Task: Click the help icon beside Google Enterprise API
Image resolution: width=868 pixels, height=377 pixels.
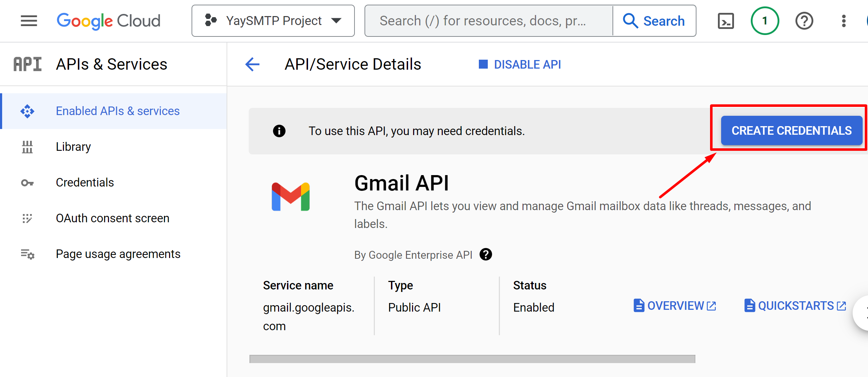Action: (486, 255)
